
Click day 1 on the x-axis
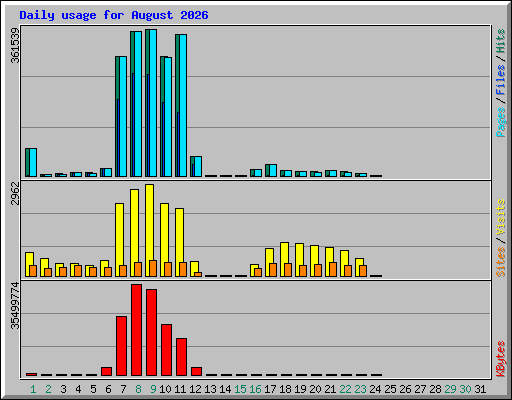click(33, 389)
